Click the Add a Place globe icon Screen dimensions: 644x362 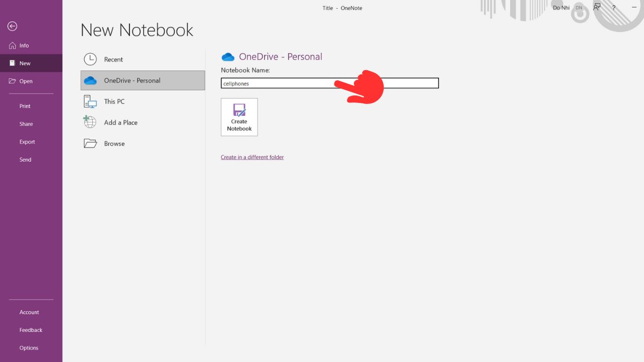[90, 122]
